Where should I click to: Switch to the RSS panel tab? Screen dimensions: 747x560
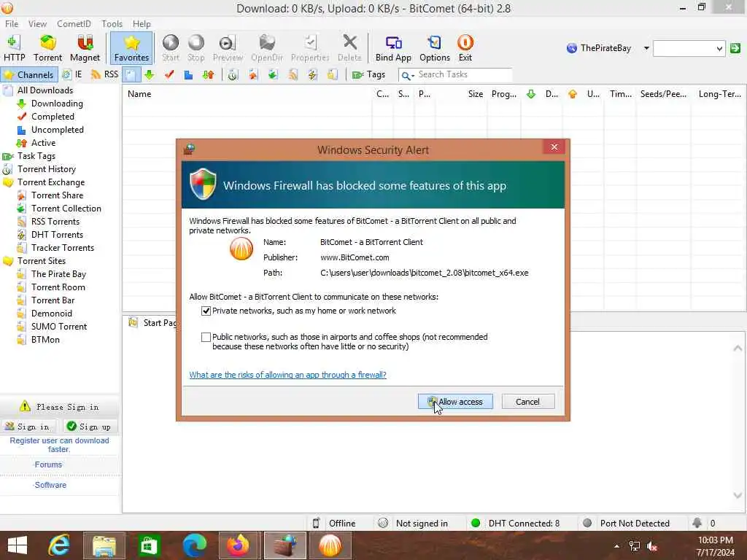click(x=104, y=75)
